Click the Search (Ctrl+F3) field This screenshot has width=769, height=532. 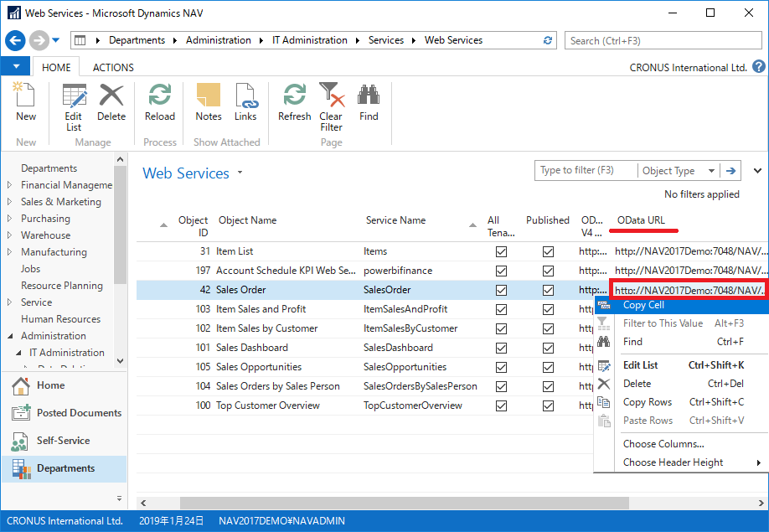pos(663,41)
